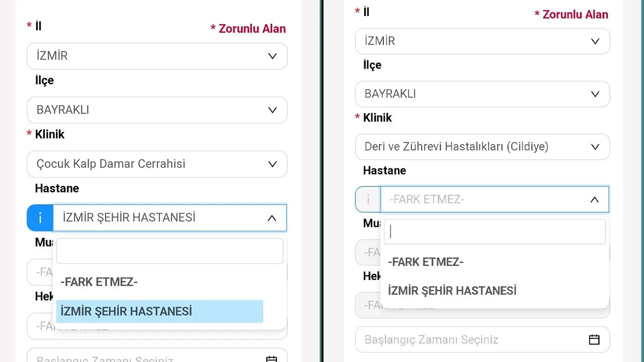This screenshot has height=362, width=644.
Task: Click the left hospital search box
Action: pyautogui.click(x=170, y=251)
